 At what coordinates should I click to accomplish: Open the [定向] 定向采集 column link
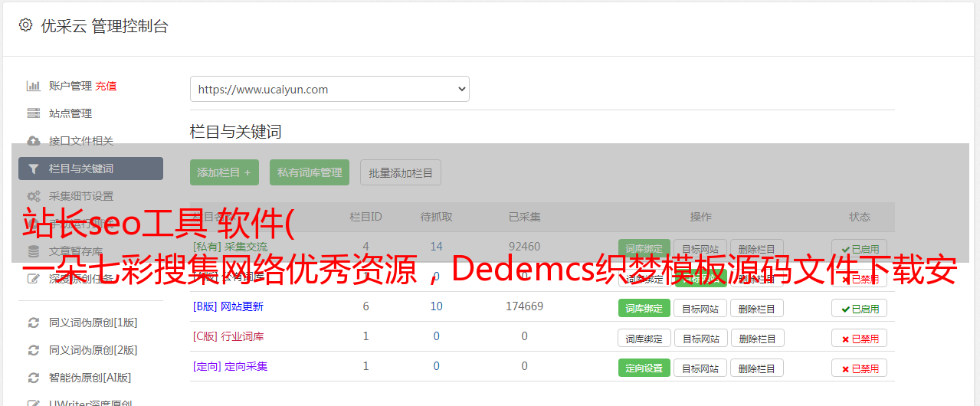pyautogui.click(x=230, y=366)
